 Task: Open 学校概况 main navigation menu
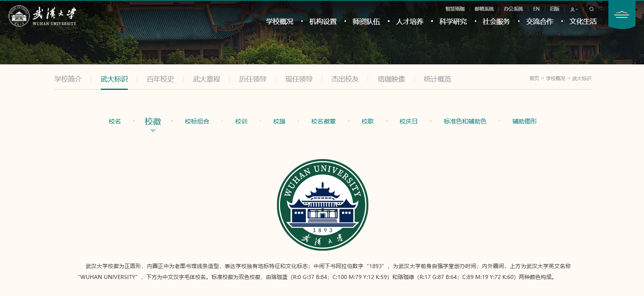click(280, 21)
